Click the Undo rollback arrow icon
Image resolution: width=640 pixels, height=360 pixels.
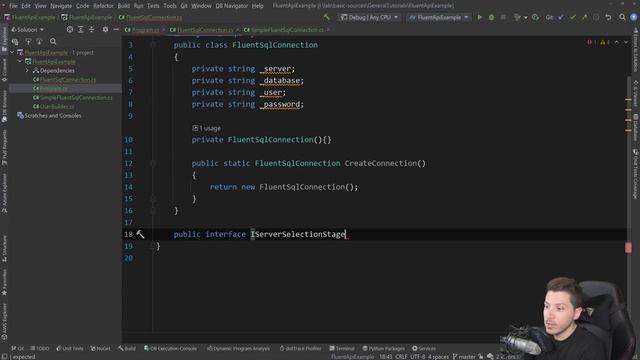[x=608, y=17]
